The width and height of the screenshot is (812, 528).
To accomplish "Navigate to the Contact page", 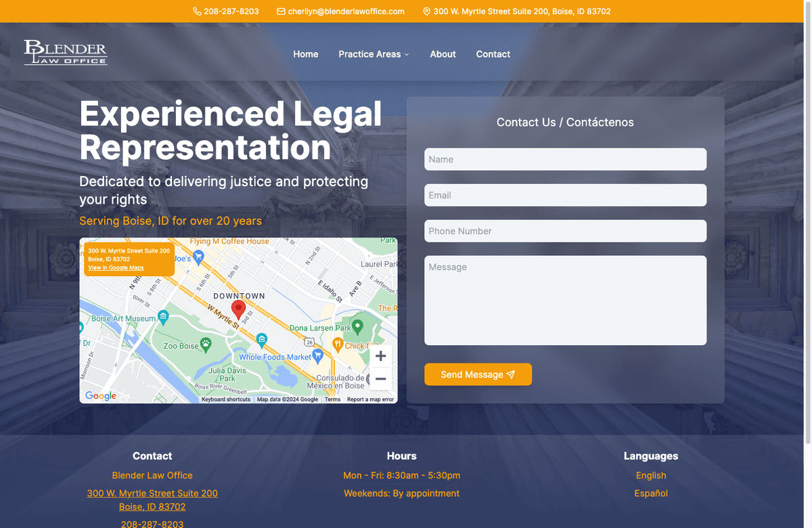I will pyautogui.click(x=493, y=54).
